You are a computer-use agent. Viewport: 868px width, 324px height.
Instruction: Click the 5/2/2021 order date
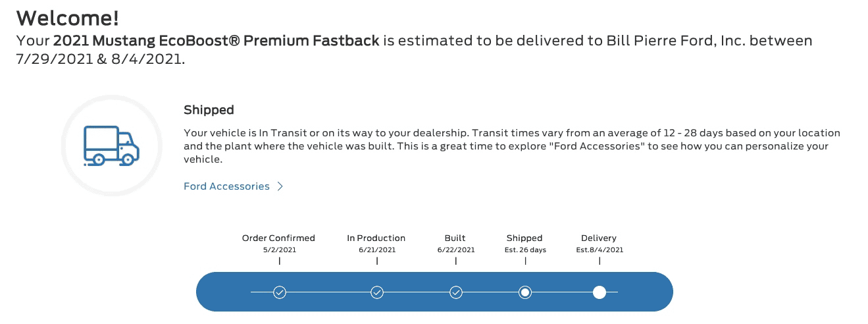point(279,250)
